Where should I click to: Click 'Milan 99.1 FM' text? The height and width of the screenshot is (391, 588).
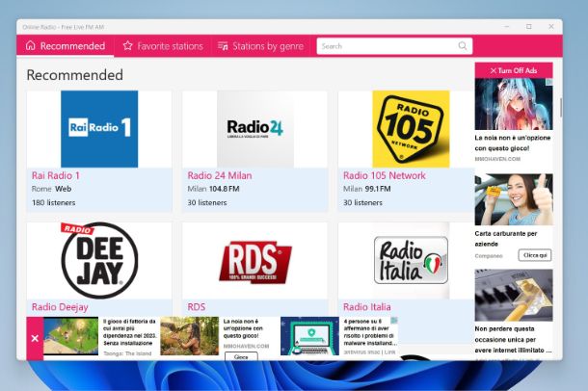(366, 189)
